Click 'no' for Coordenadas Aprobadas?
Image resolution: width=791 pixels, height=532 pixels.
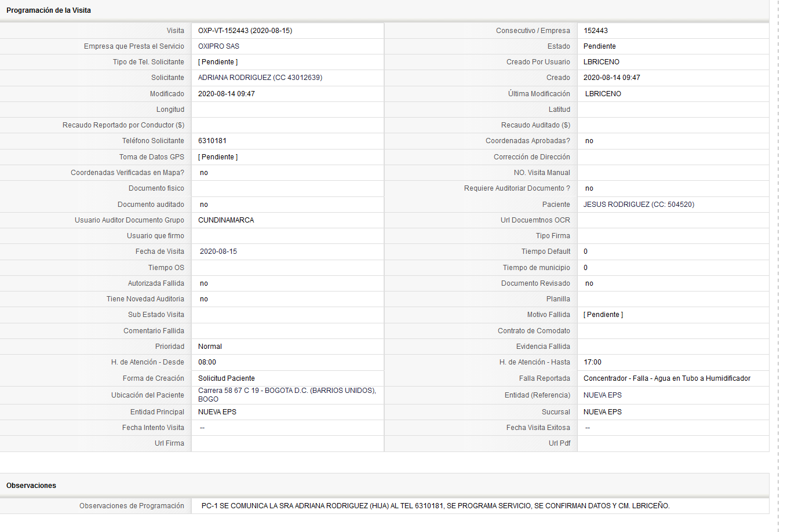click(589, 141)
